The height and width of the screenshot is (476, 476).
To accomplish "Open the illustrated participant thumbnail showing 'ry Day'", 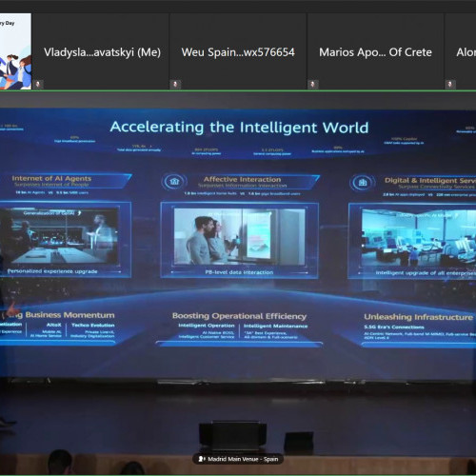I will click(x=15, y=51).
